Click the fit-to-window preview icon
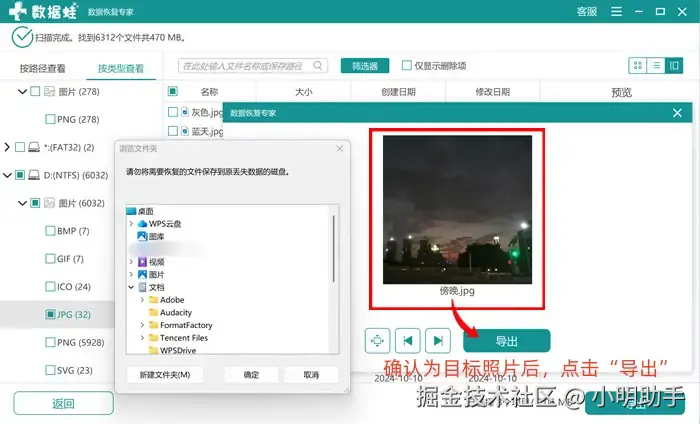 377,341
